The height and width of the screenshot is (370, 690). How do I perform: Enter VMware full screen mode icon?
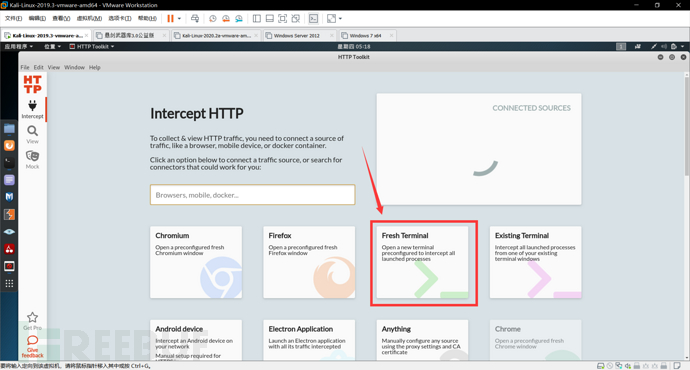283,18
